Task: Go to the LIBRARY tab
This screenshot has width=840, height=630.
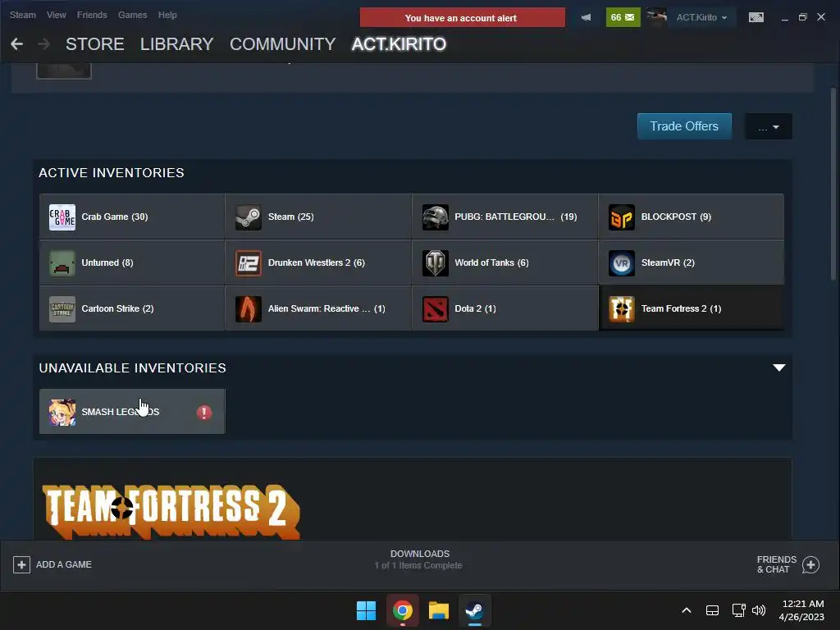Action: tap(177, 44)
